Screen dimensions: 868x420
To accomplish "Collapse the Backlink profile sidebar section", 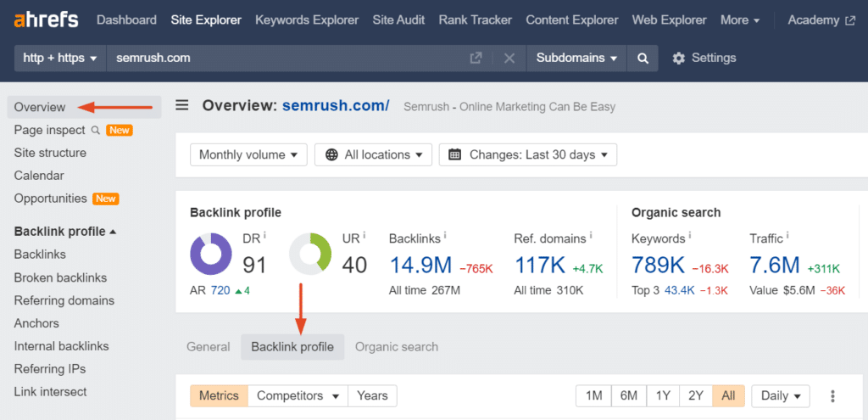I will coord(64,232).
